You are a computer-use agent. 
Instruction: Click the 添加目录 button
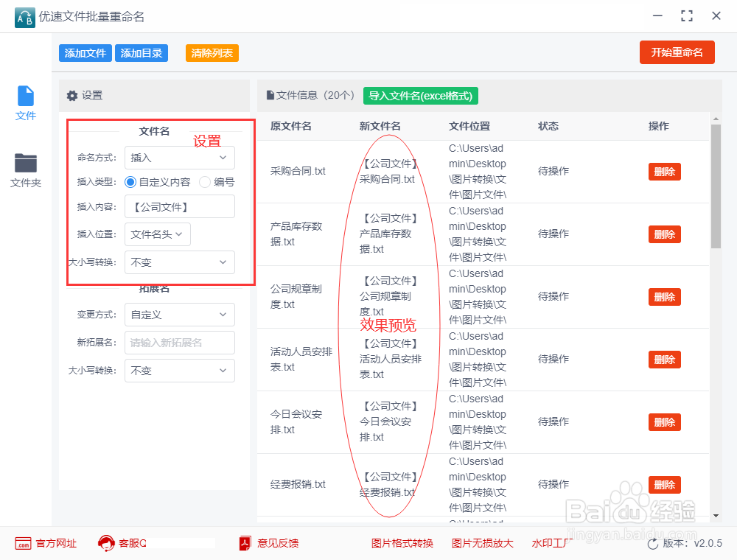coord(142,53)
